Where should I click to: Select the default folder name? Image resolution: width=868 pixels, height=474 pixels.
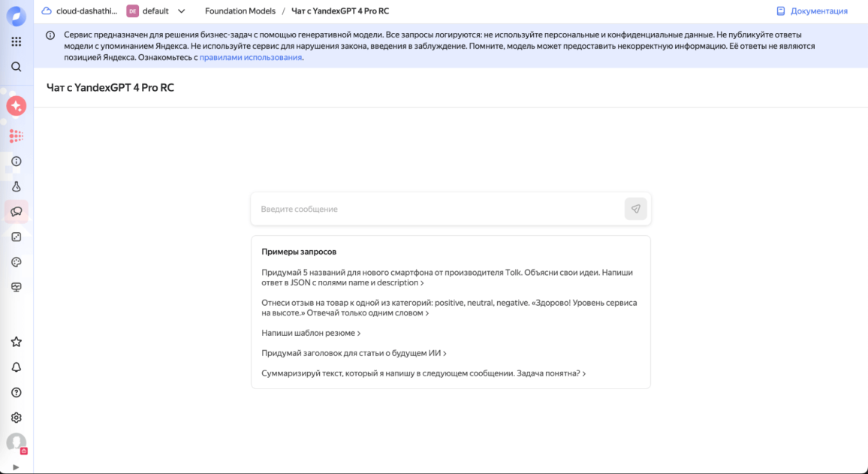pos(155,11)
